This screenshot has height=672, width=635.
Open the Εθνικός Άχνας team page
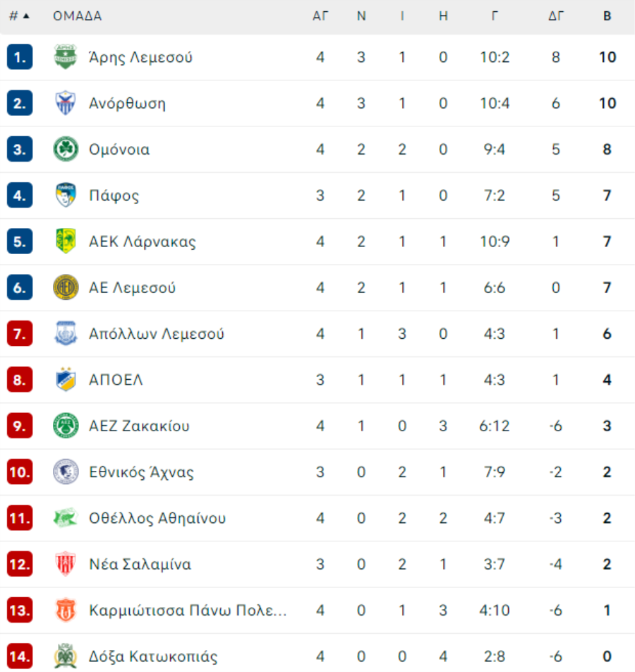tap(141, 472)
